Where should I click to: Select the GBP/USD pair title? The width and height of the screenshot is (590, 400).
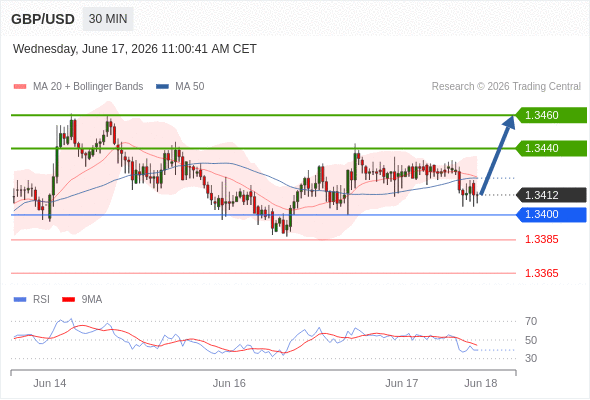(x=43, y=19)
